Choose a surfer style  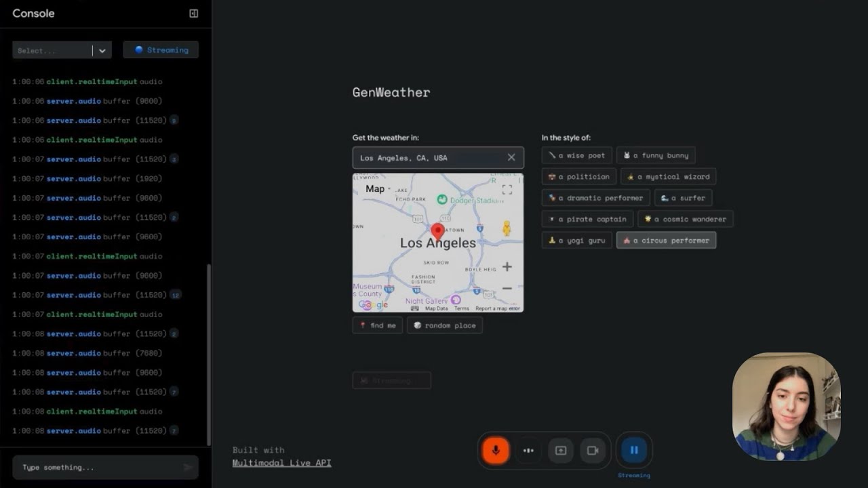pyautogui.click(x=683, y=198)
